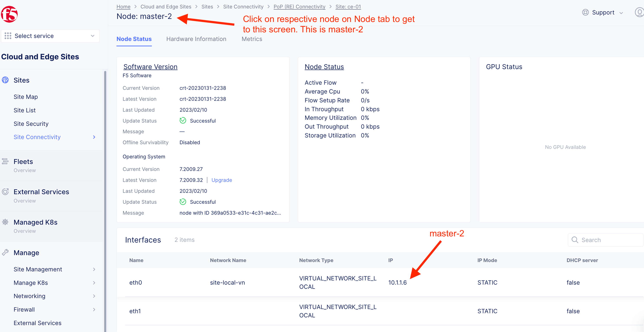Switch to the Metrics tab

[x=252, y=39]
